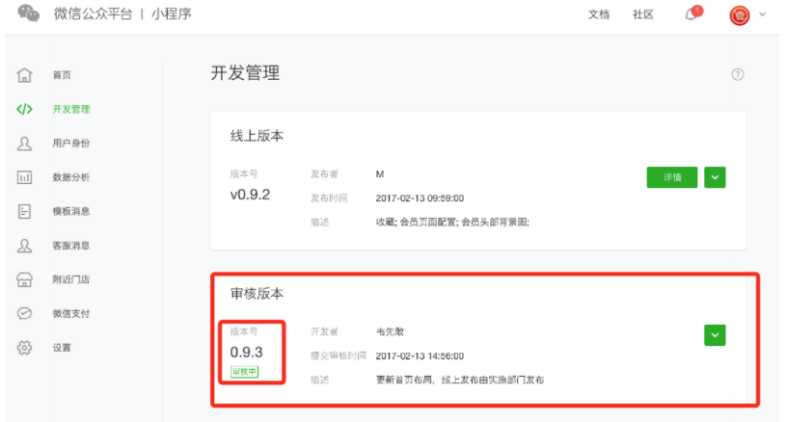
Task: Expand the green dropdown in 审核版本 panel
Action: 715,335
